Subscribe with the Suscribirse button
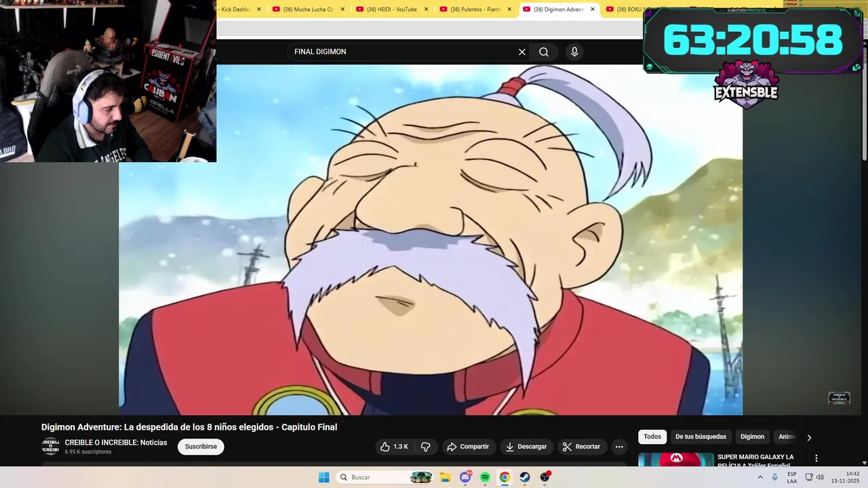This screenshot has height=488, width=868. pyautogui.click(x=201, y=447)
